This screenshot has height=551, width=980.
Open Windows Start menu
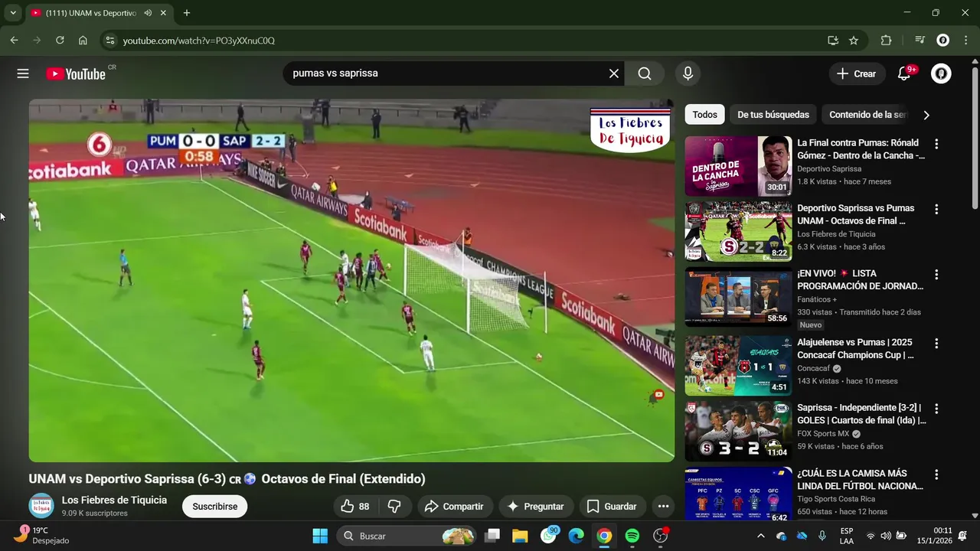320,536
